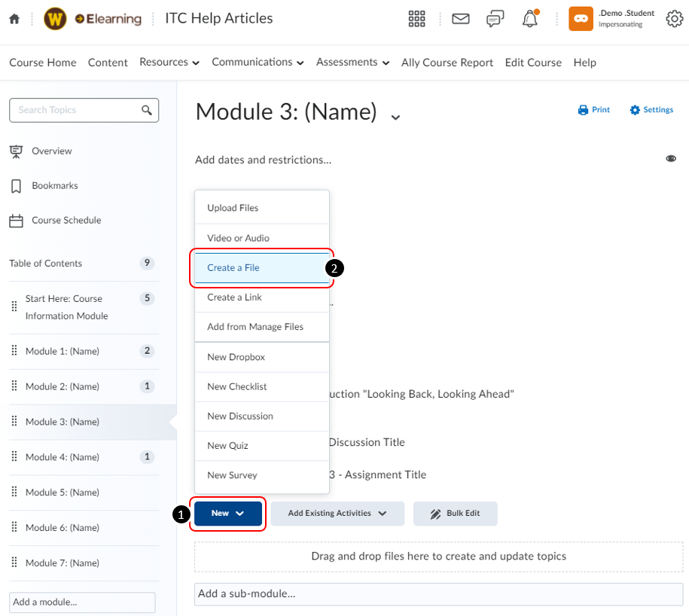Open the Module 3 title chevron
Viewport: 689px width, 616px height.
point(395,118)
